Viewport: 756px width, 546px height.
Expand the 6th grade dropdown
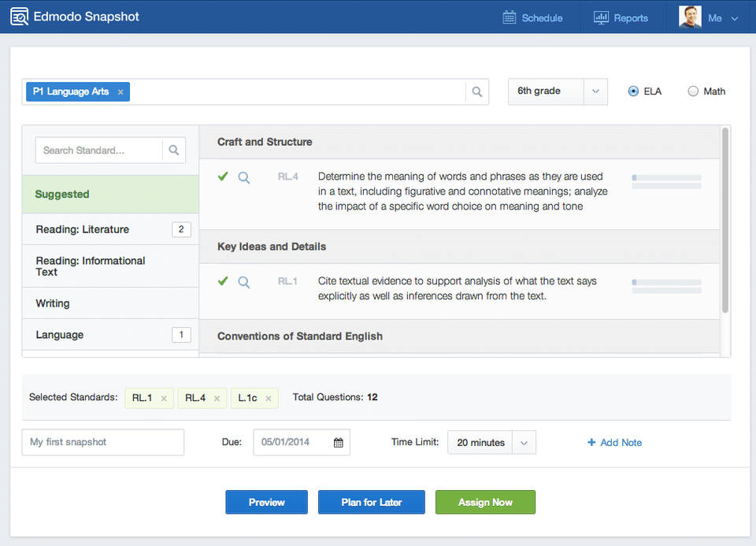point(595,91)
